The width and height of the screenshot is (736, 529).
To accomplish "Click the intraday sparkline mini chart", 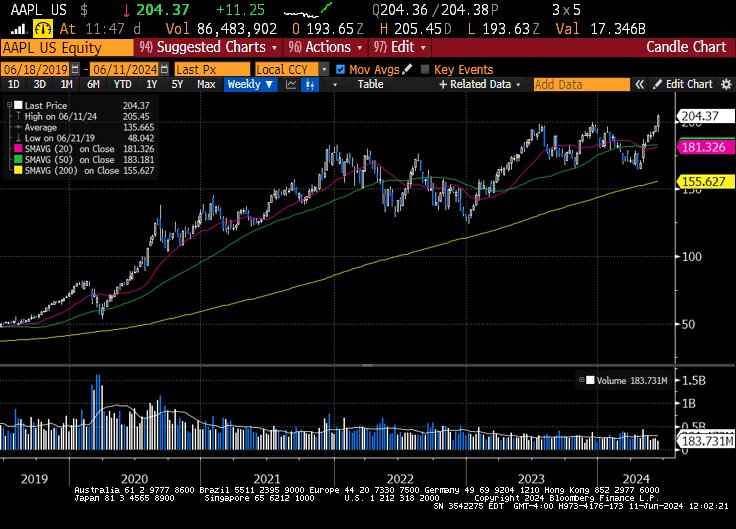I will [x=307, y=10].
